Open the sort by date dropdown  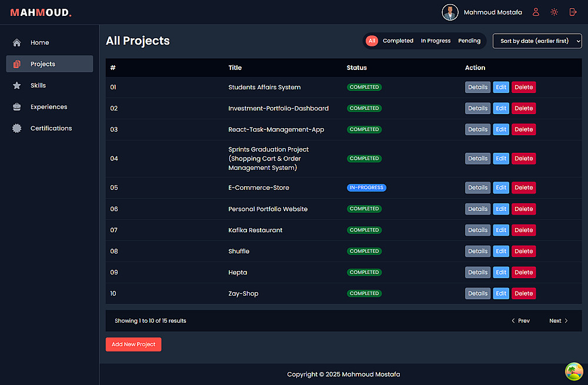pos(537,41)
